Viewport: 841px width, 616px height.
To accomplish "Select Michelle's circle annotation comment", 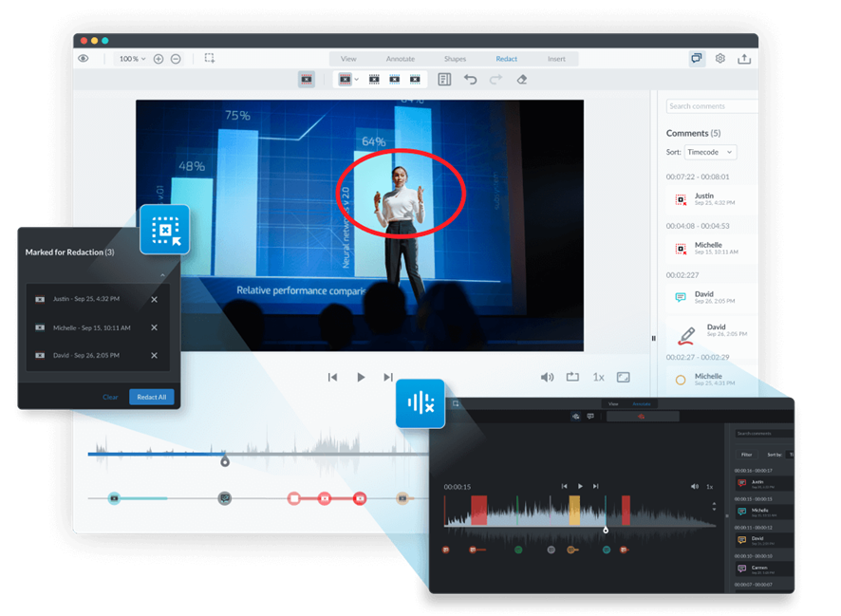I will (x=712, y=379).
